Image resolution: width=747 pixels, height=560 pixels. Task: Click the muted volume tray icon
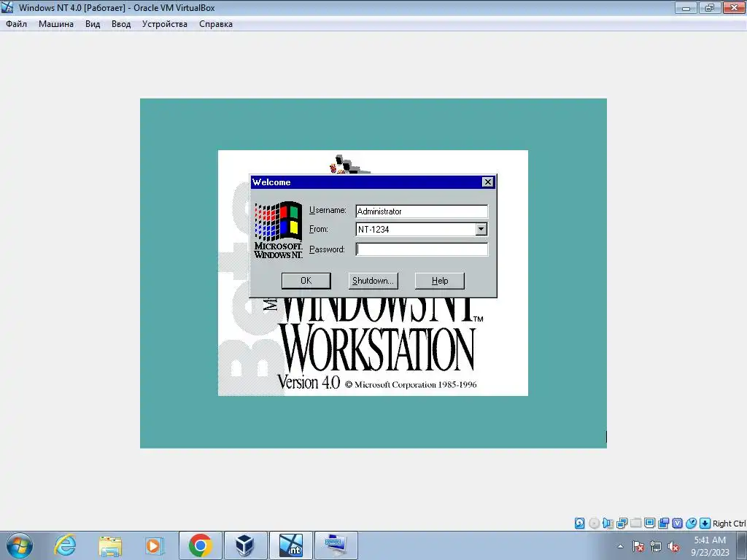[x=673, y=546]
